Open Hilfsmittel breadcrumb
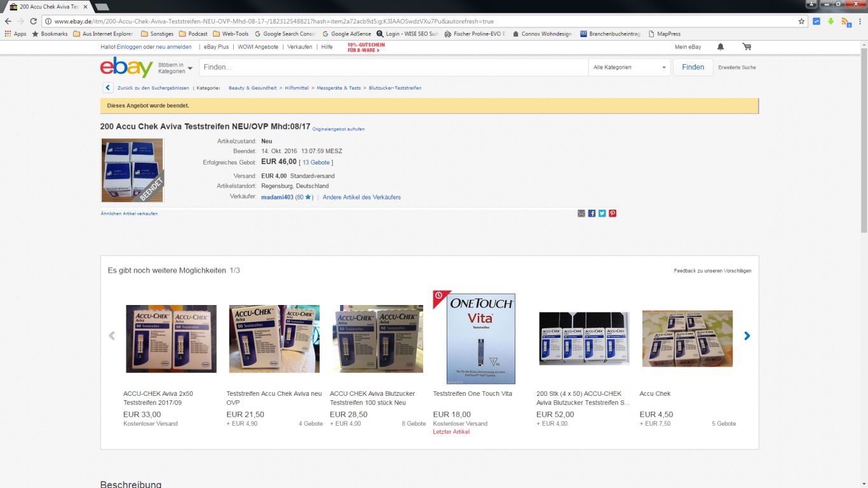Screen dimensions: 868x488 [x=297, y=88]
